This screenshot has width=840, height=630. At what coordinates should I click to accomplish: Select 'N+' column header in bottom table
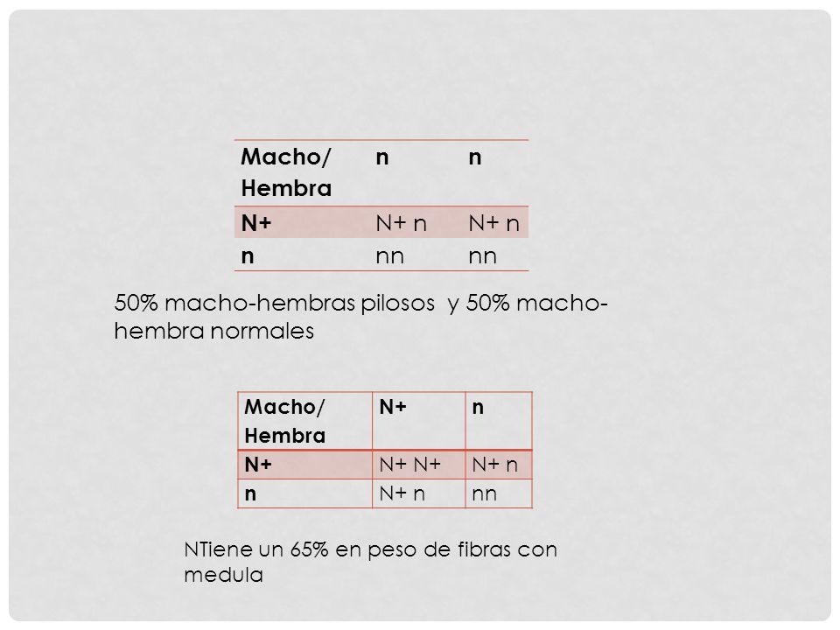419,421
